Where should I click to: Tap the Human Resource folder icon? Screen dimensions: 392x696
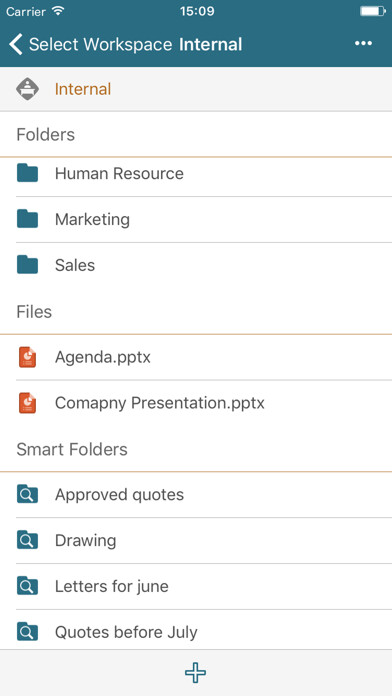pos(28,173)
